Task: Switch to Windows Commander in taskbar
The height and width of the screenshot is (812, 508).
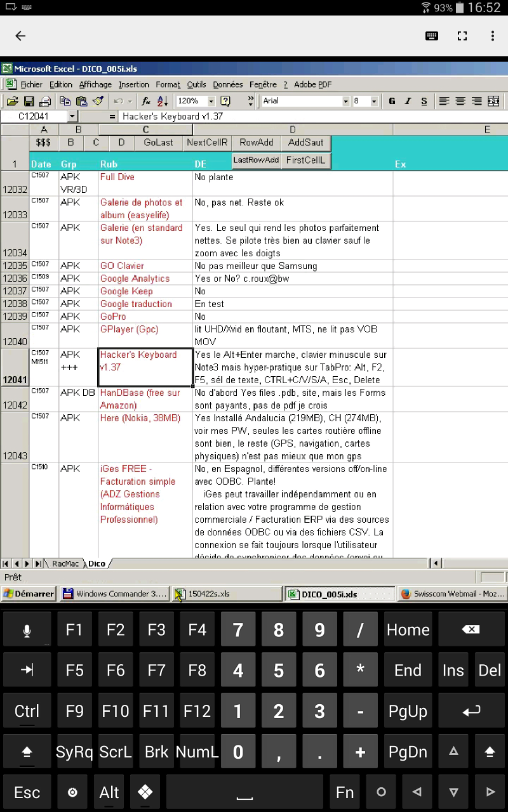Action: click(115, 594)
